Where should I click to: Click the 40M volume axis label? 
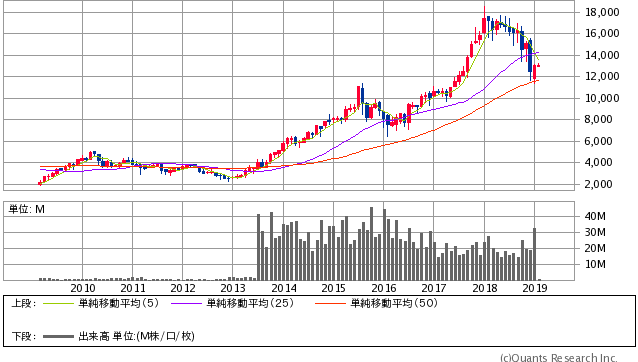[x=595, y=216]
